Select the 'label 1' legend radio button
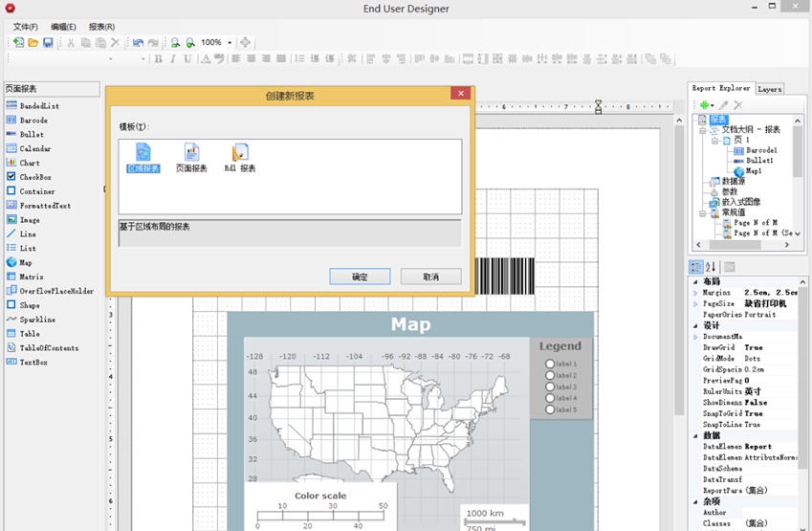 pos(550,364)
